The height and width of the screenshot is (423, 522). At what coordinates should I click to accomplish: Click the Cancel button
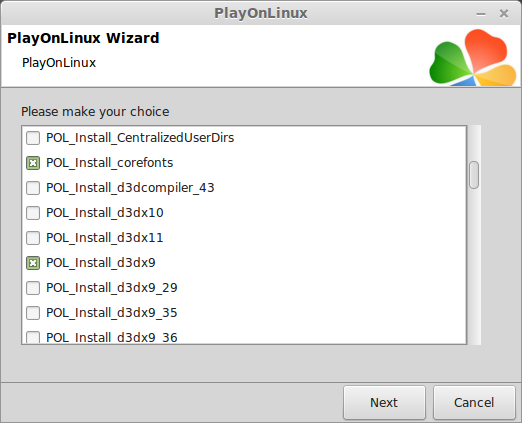pyautogui.click(x=474, y=403)
